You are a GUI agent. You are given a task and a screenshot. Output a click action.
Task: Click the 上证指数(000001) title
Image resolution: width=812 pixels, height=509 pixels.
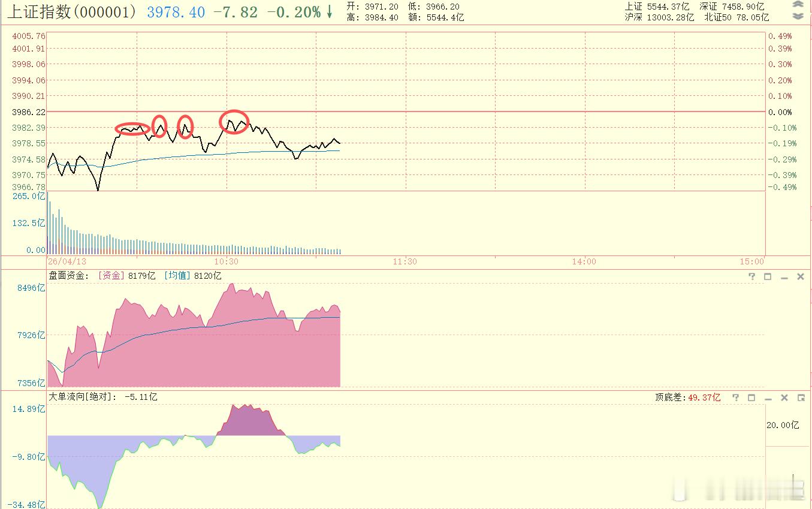(71, 11)
